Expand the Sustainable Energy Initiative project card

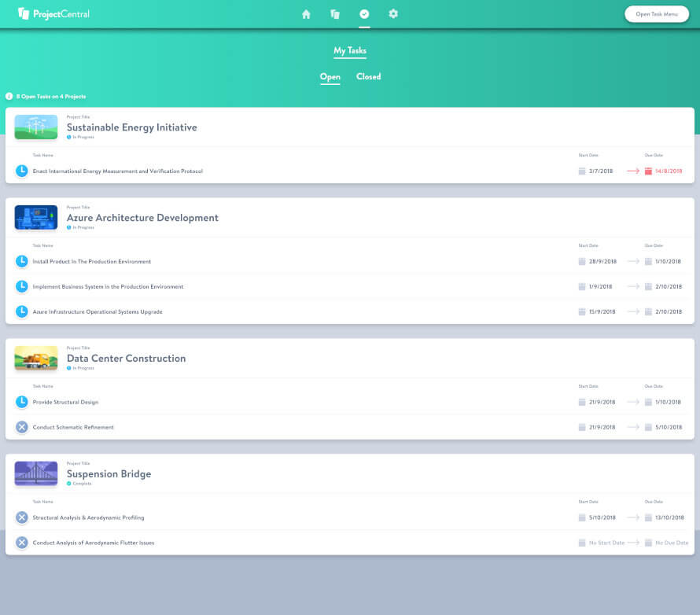click(131, 127)
